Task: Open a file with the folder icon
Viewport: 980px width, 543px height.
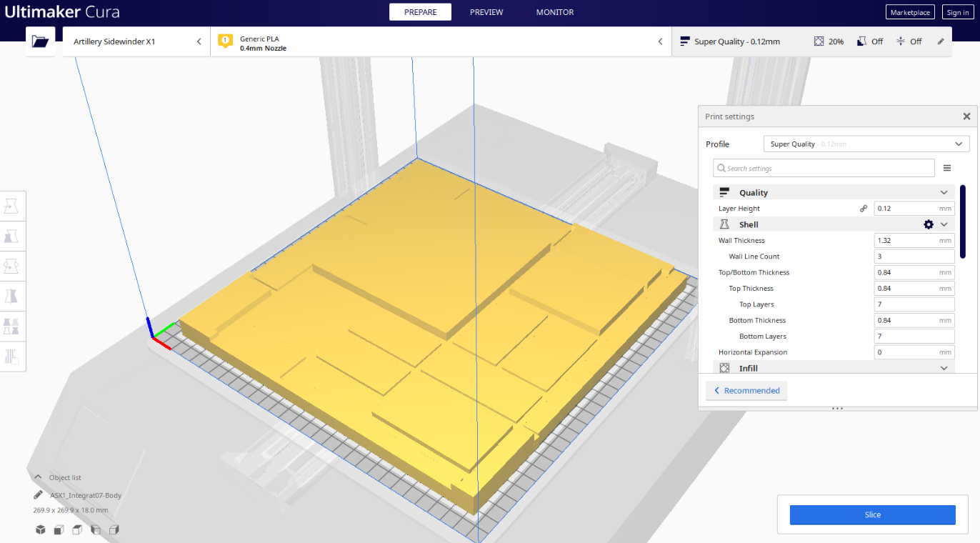Action: (x=41, y=41)
